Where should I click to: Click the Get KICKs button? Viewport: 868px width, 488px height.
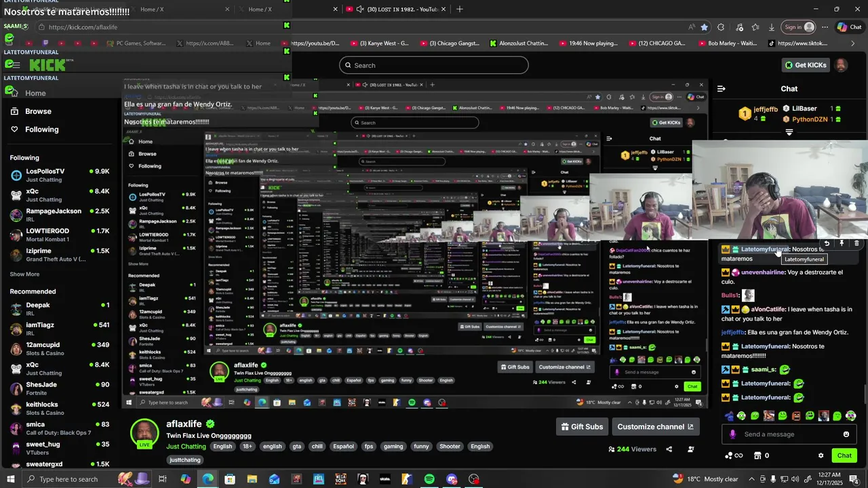[805, 65]
